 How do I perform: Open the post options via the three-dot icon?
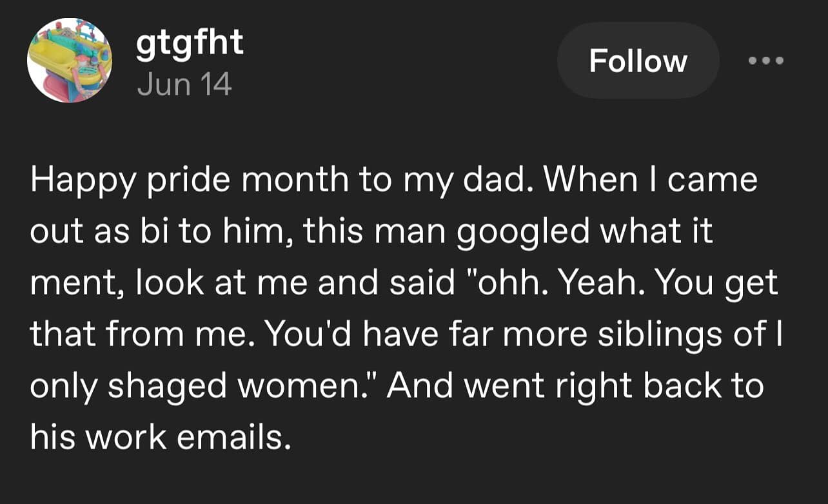click(x=766, y=60)
